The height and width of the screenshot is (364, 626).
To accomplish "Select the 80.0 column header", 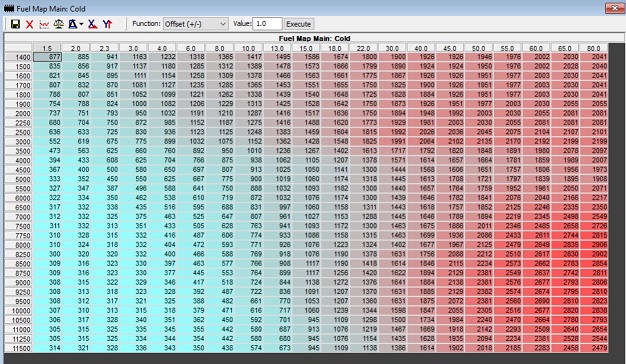I will click(594, 48).
